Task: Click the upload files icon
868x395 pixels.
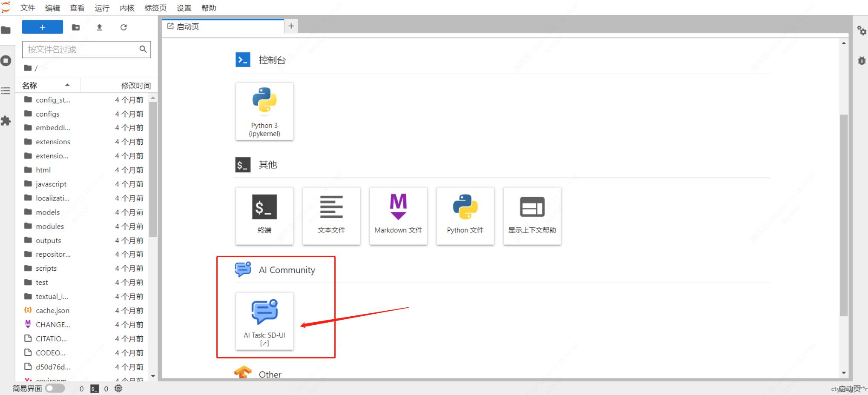Action: click(99, 27)
